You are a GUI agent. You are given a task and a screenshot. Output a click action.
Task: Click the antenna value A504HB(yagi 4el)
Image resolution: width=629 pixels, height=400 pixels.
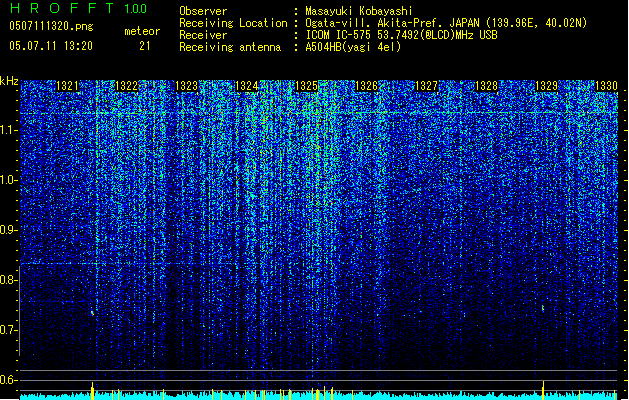pos(353,47)
